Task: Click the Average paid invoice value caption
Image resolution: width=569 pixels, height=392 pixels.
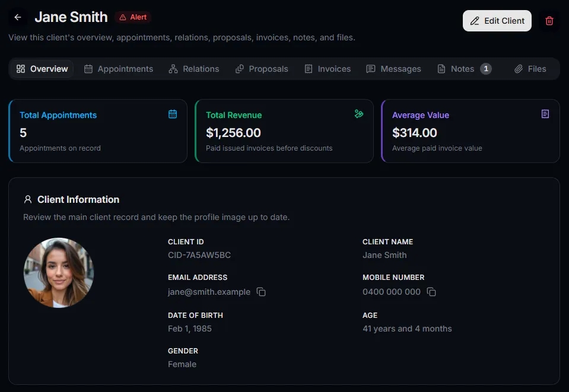Action: point(437,148)
